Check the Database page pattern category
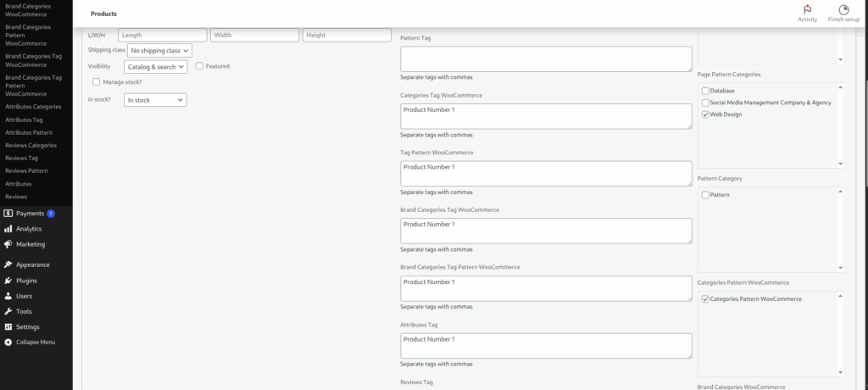Viewport: 868px width, 390px height. [705, 91]
